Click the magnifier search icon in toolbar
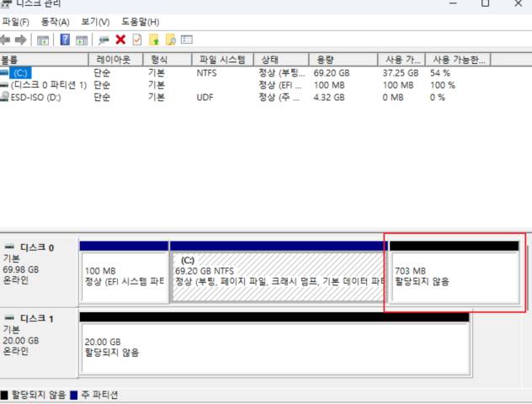The image size is (532, 404). pos(170,40)
